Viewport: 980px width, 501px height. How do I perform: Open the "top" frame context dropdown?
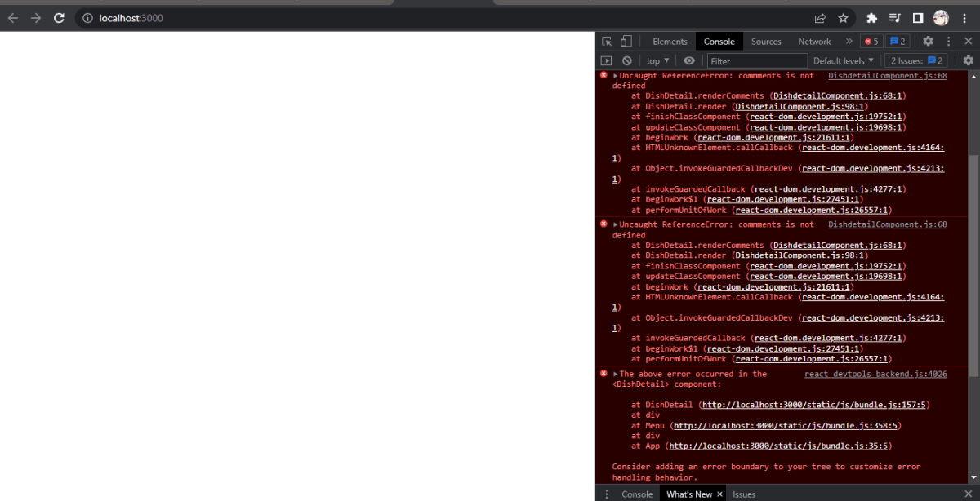[x=657, y=60]
